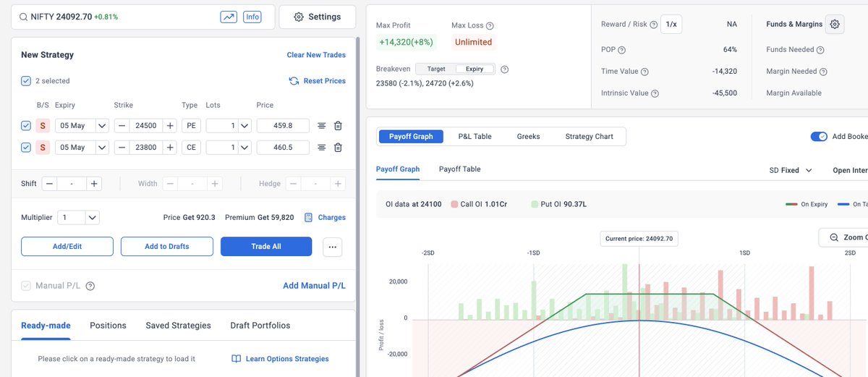
Task: Toggle the S buy/sell badge for 24500 PE
Action: [43, 126]
